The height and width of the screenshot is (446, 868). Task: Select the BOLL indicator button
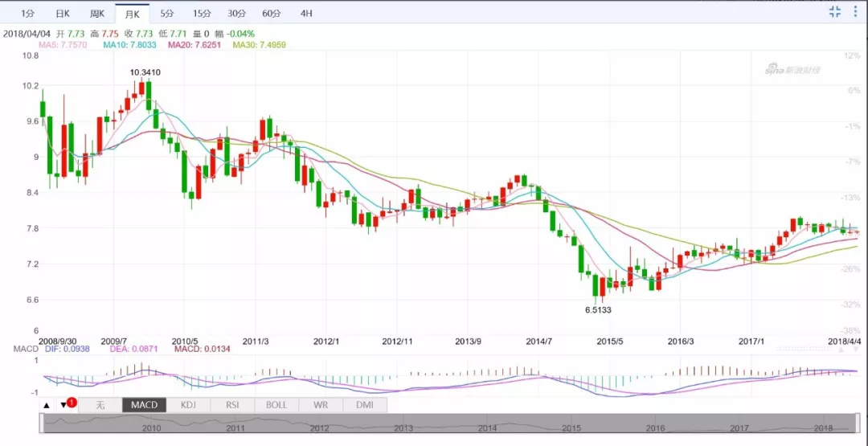click(x=276, y=405)
